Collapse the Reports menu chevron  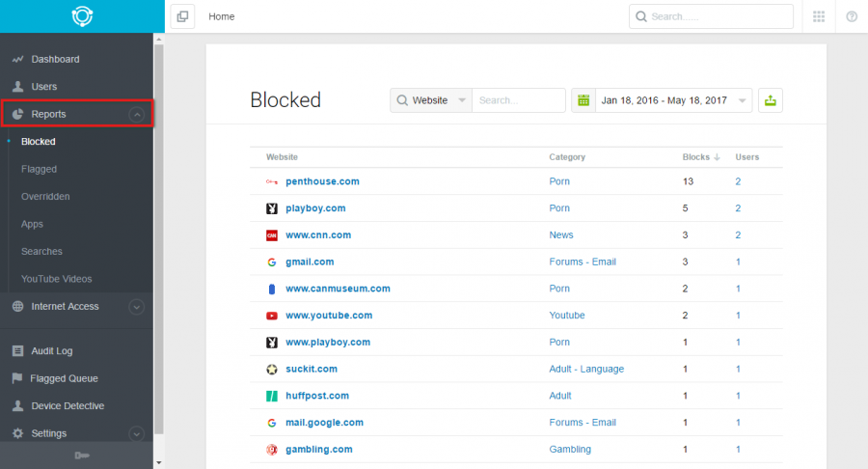click(x=136, y=115)
